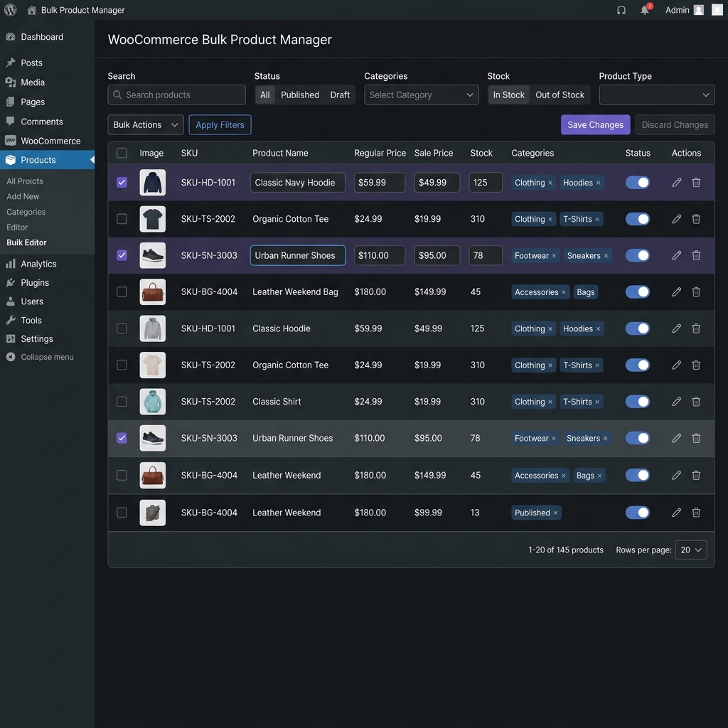Edit the Urban Runner Shoes name field
The height and width of the screenshot is (728, 728).
coord(298,255)
